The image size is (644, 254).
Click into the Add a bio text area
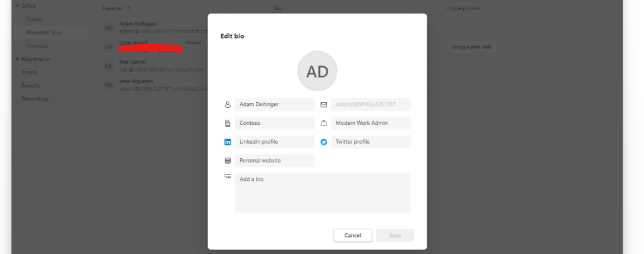pos(322,193)
